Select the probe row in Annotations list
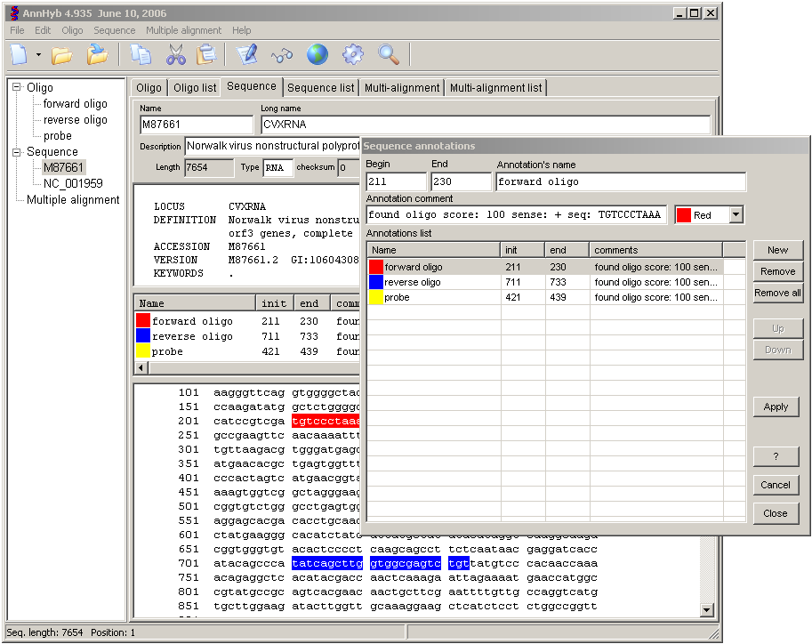812x644 pixels. click(x=398, y=297)
